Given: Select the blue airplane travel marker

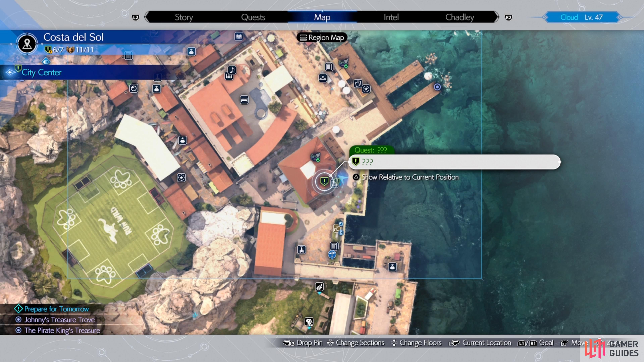Looking at the screenshot, I should click(332, 255).
